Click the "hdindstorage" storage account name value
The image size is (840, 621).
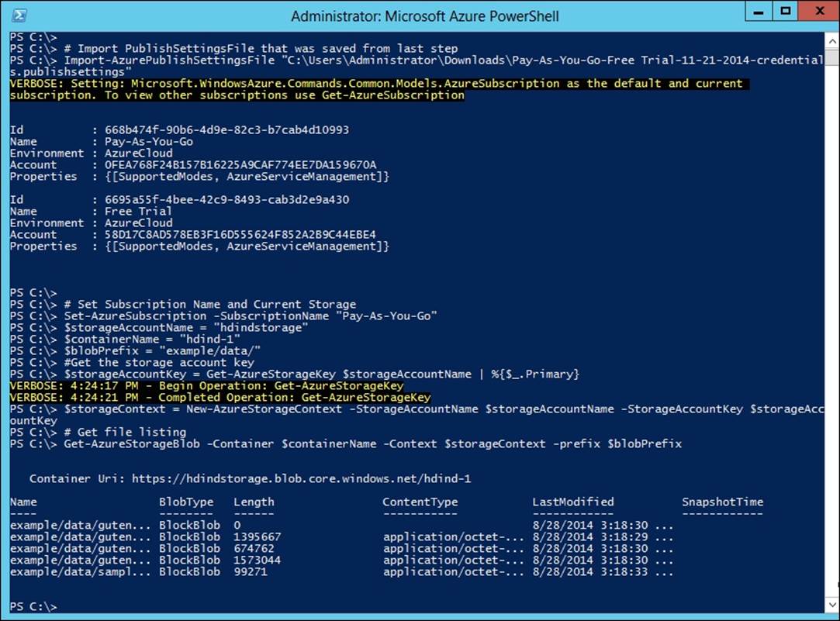coord(261,328)
